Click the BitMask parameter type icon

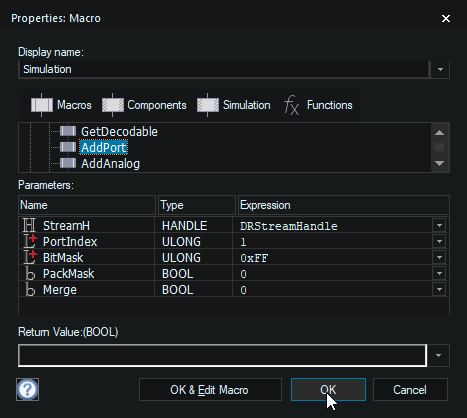(30, 257)
